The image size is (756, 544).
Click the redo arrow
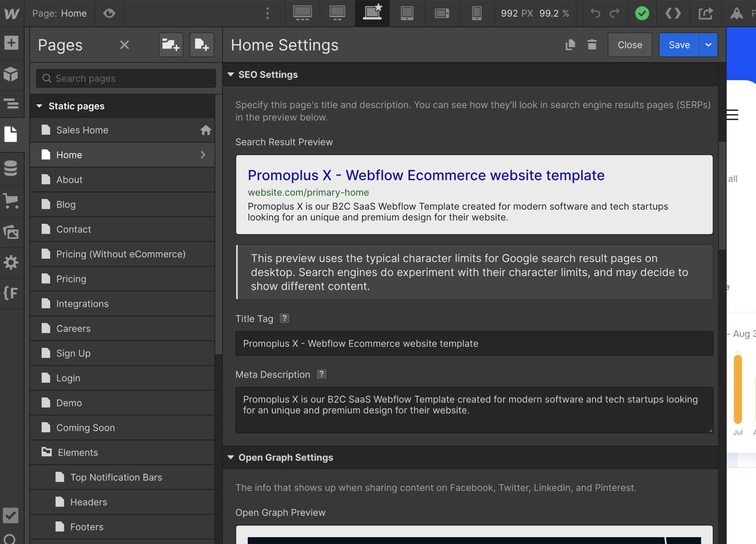tap(615, 13)
